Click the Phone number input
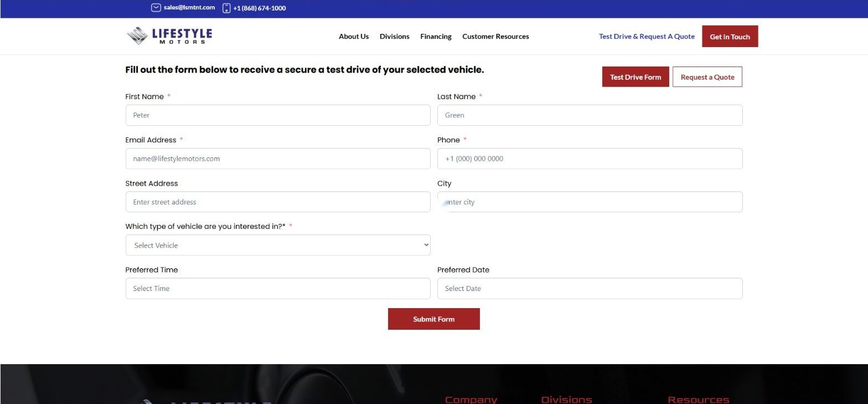 click(590, 158)
